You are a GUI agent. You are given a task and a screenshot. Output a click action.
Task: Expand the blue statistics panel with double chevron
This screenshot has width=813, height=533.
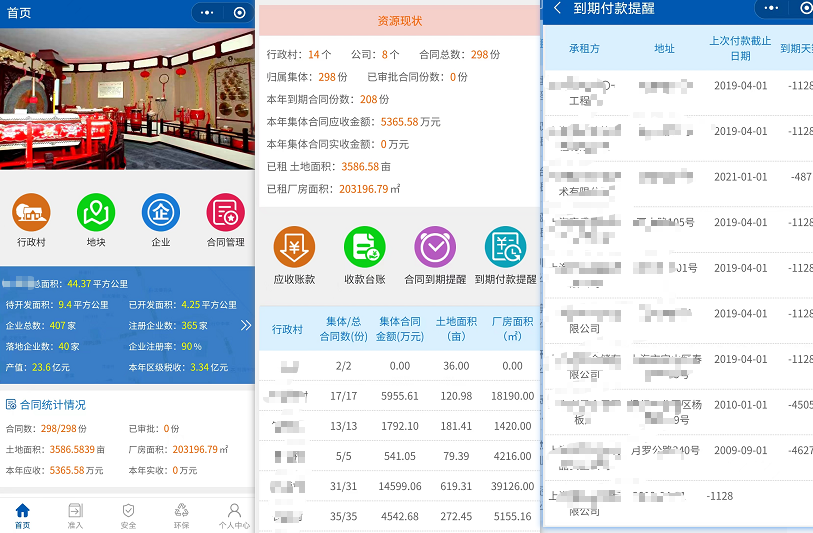coord(246,325)
